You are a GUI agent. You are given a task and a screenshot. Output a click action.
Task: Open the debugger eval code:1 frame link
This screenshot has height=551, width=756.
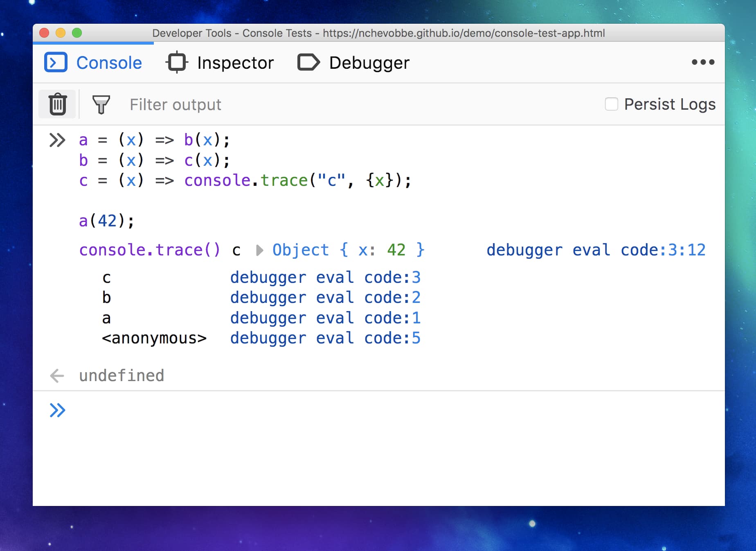pyautogui.click(x=325, y=318)
